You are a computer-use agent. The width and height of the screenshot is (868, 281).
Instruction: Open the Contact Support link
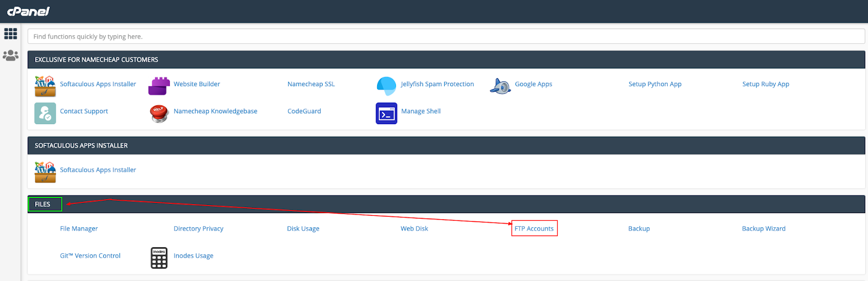pyautogui.click(x=84, y=111)
